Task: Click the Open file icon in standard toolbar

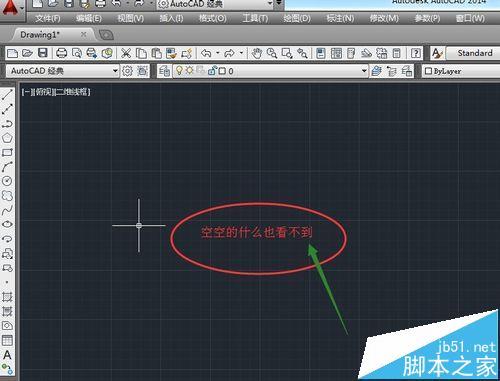Action: tap(27, 53)
